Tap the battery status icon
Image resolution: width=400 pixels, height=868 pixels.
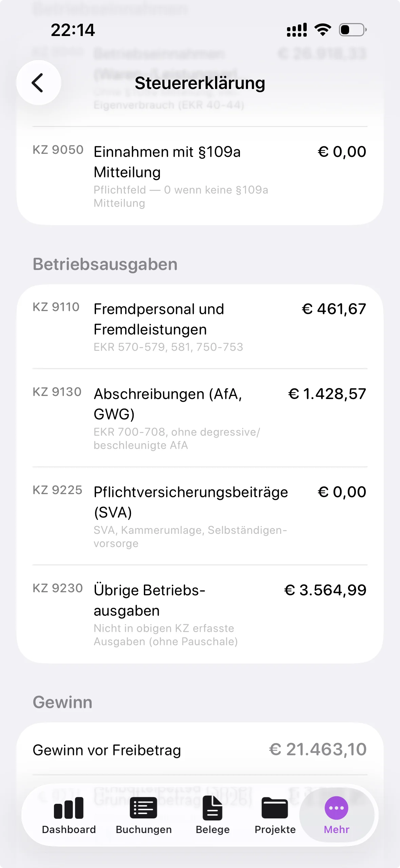353,30
